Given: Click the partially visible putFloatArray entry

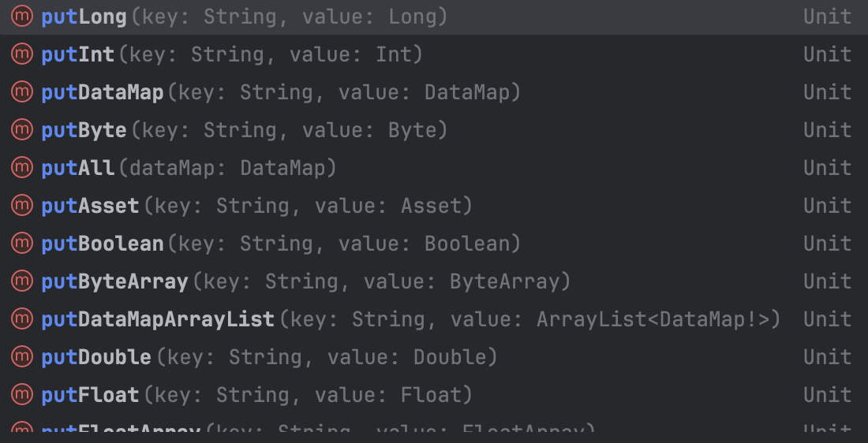Looking at the screenshot, I should [434, 427].
